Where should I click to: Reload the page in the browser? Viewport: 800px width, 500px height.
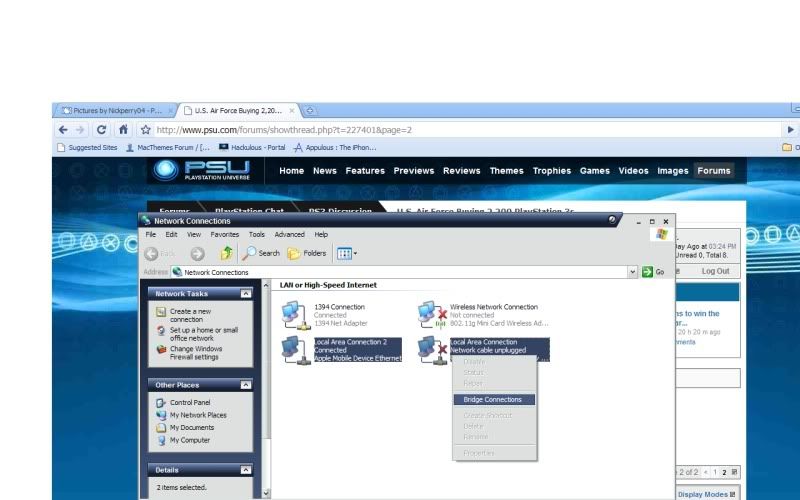click(x=102, y=130)
